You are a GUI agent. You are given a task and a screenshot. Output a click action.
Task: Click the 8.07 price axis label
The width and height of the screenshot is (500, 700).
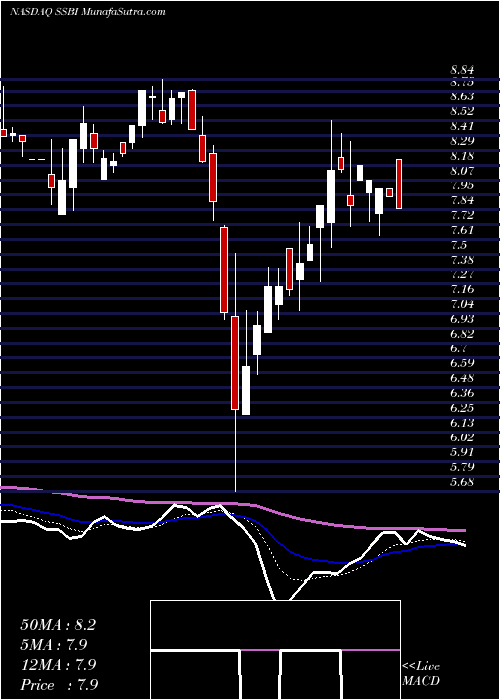(x=462, y=171)
